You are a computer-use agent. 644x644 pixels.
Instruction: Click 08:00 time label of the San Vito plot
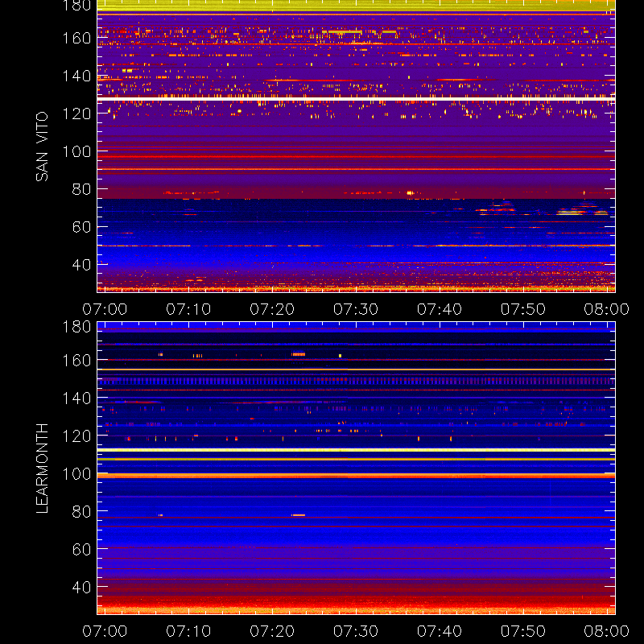coord(607,309)
